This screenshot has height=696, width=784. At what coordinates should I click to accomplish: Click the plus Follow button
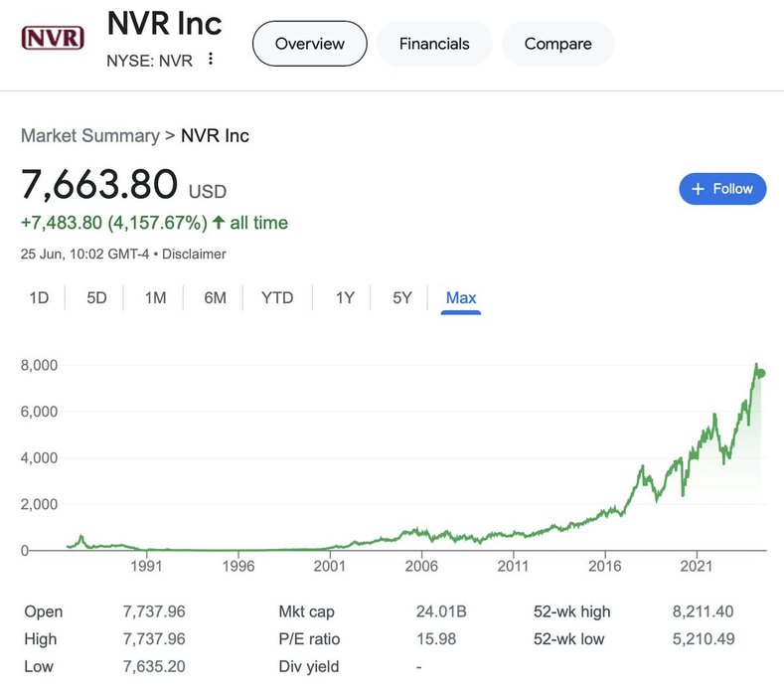[722, 189]
